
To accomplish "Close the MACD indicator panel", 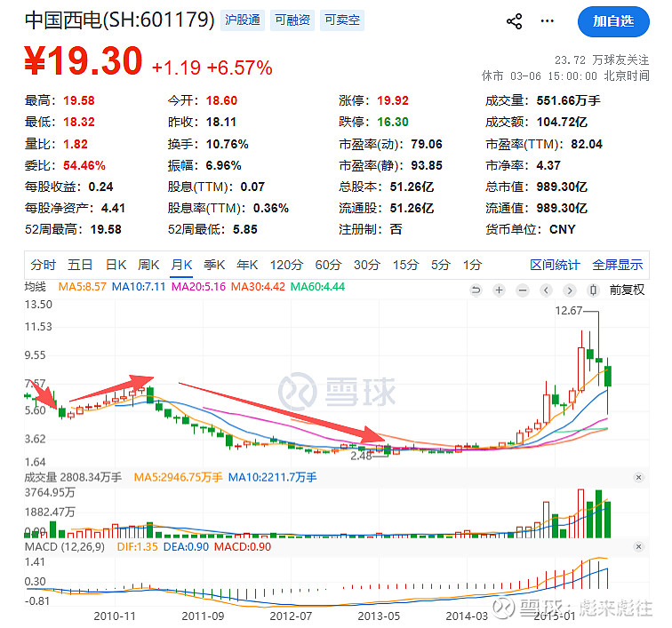I will (638, 546).
